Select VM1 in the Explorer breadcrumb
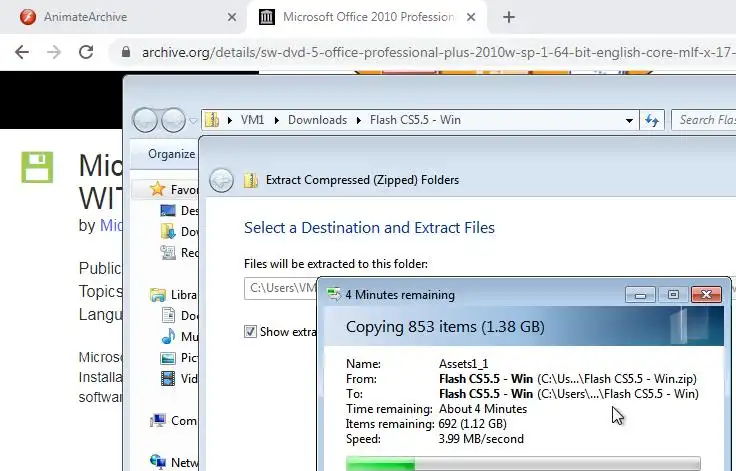 point(253,120)
